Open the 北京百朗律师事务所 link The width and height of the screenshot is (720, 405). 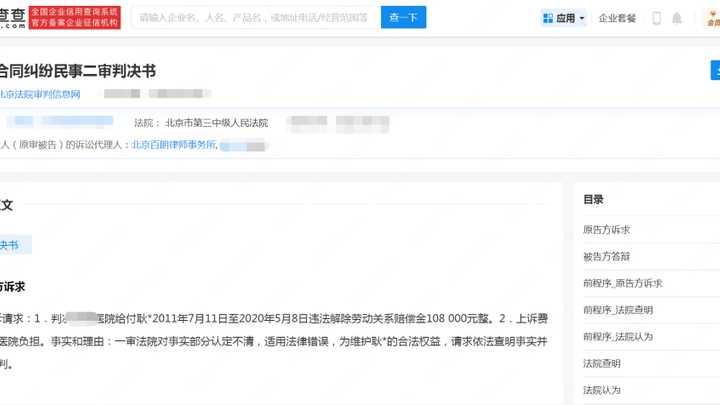click(x=173, y=145)
